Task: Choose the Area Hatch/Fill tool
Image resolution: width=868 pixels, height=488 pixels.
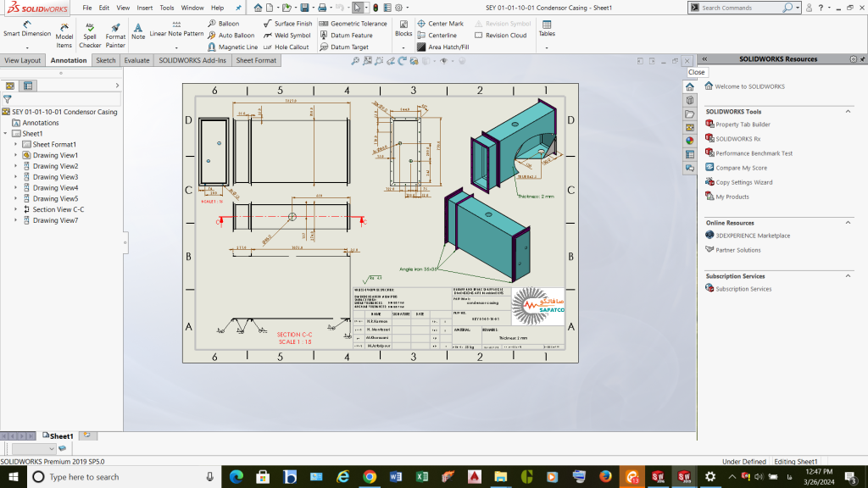Action: click(x=442, y=47)
